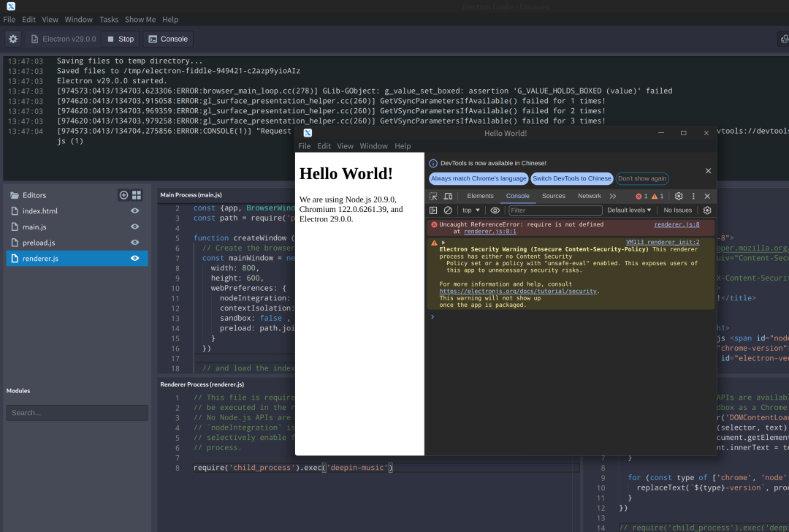Select index.html in Editors list
Image resolution: width=789 pixels, height=532 pixels.
point(77,211)
